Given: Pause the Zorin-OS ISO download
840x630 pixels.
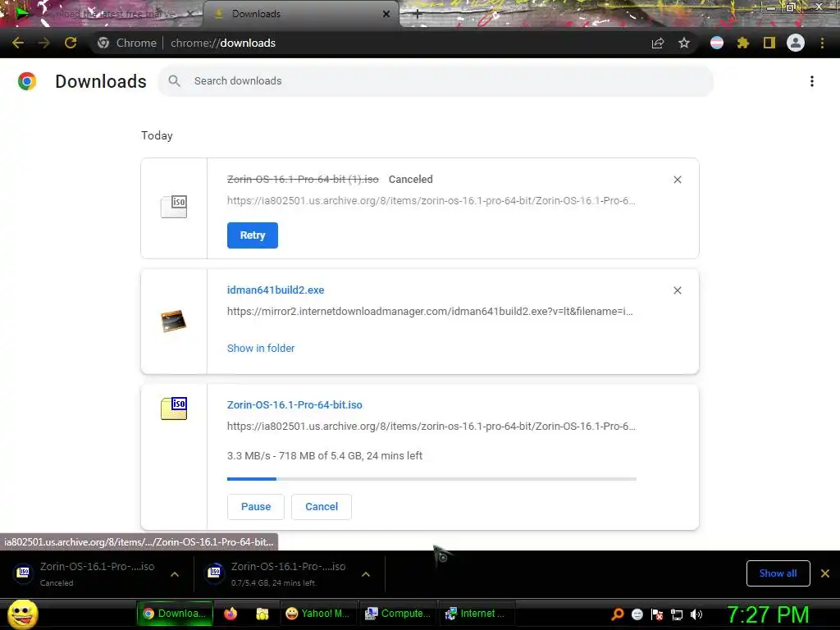Looking at the screenshot, I should click(x=256, y=507).
